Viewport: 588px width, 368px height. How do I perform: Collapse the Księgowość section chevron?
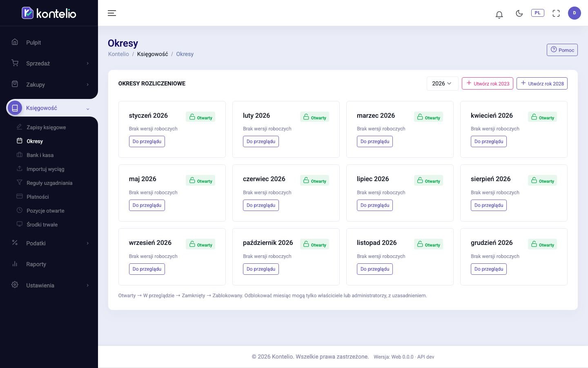(87, 109)
